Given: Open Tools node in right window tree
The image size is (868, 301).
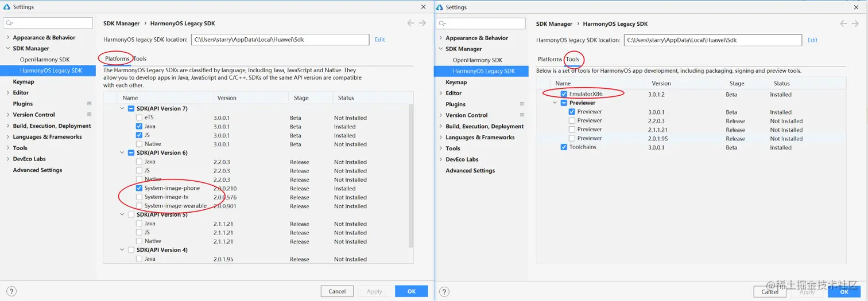Looking at the screenshot, I should pyautogui.click(x=453, y=148).
